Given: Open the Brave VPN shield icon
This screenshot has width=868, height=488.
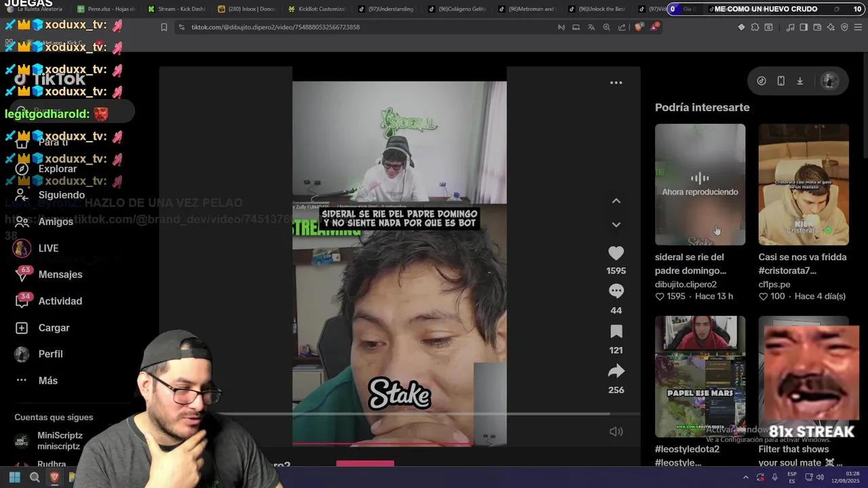Looking at the screenshot, I should tap(844, 27).
